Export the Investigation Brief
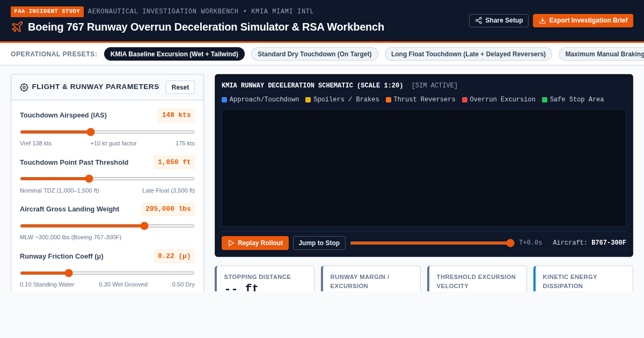This screenshot has height=338, width=644. pyautogui.click(x=583, y=20)
